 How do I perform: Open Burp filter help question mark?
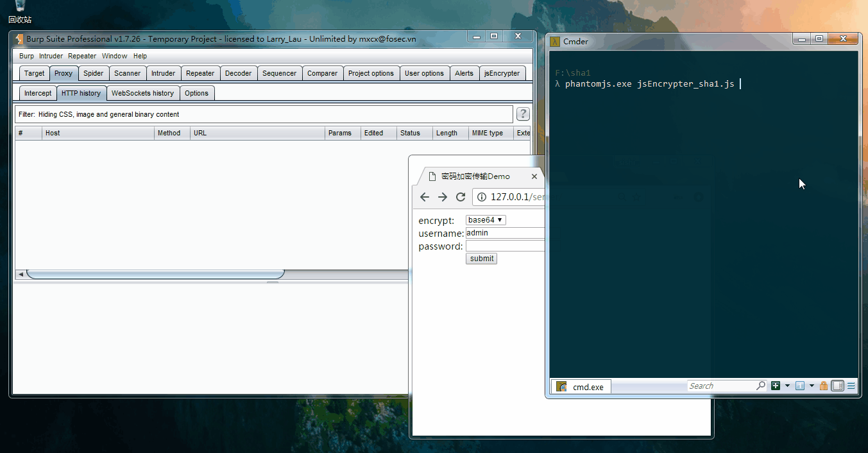523,114
